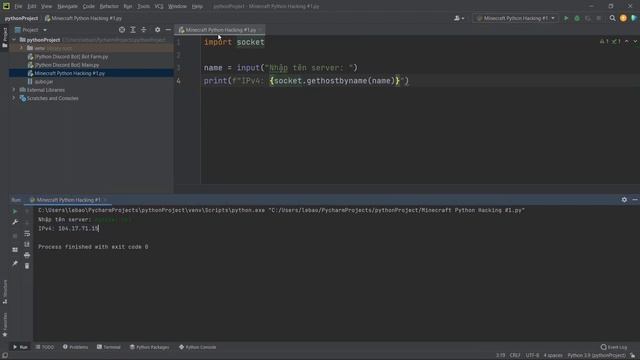This screenshot has height=360, width=640.
Task: Open the Structure sidebar stripe button
Action: coord(5,292)
